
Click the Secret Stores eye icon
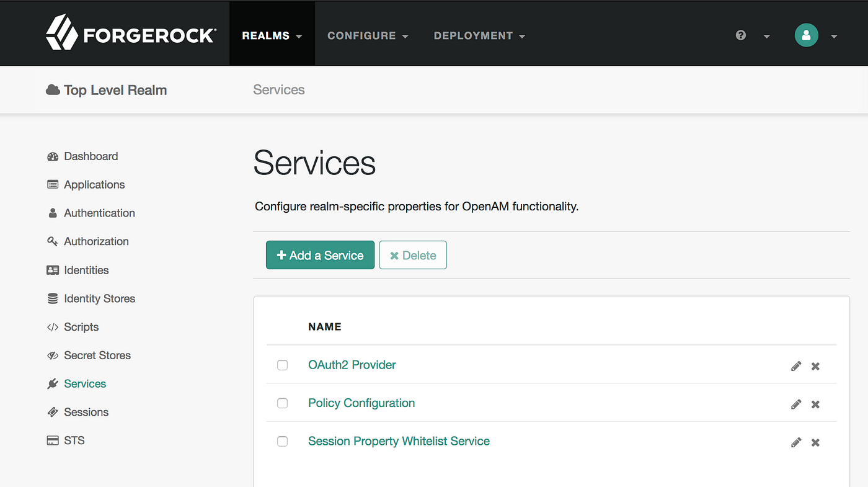pos(53,355)
